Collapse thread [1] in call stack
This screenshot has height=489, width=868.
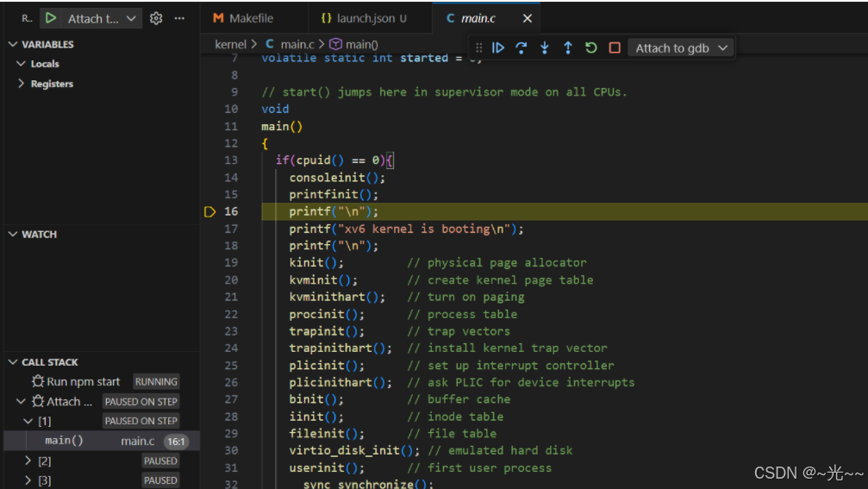pos(28,421)
